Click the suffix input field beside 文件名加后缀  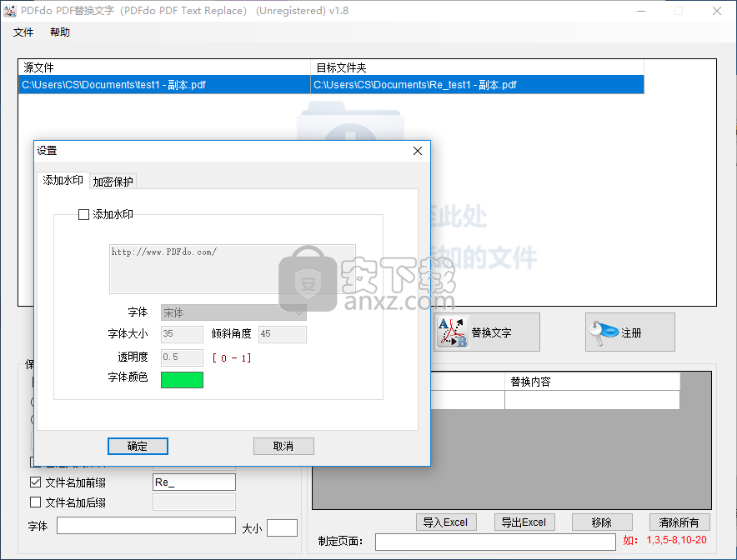tap(194, 502)
